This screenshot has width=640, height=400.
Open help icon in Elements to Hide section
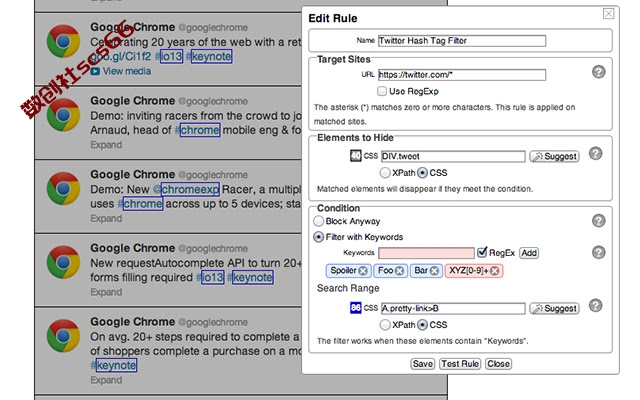(596, 153)
